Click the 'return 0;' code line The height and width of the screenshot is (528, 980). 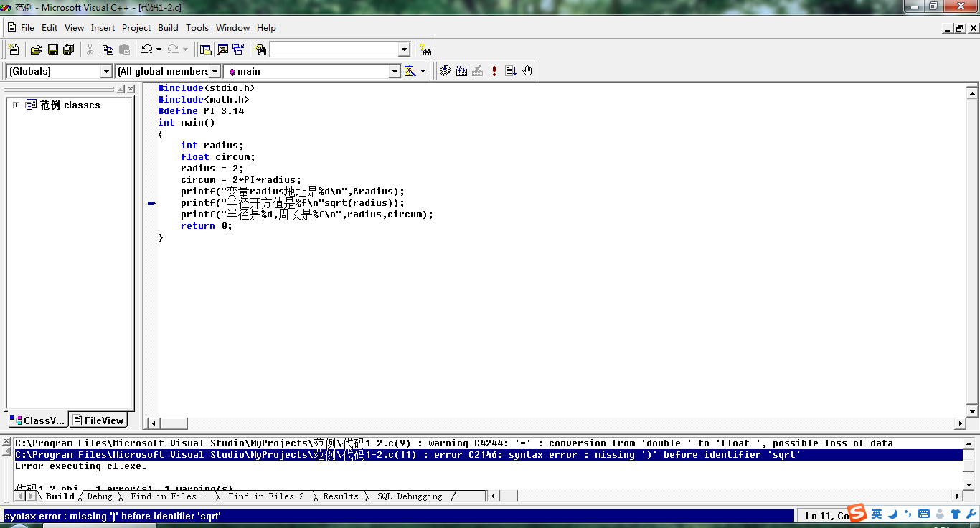pyautogui.click(x=207, y=226)
